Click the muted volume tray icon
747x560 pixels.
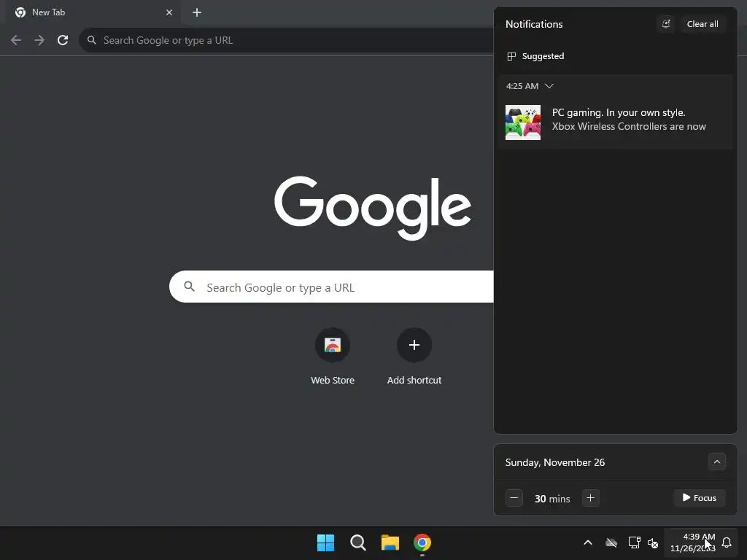click(653, 542)
